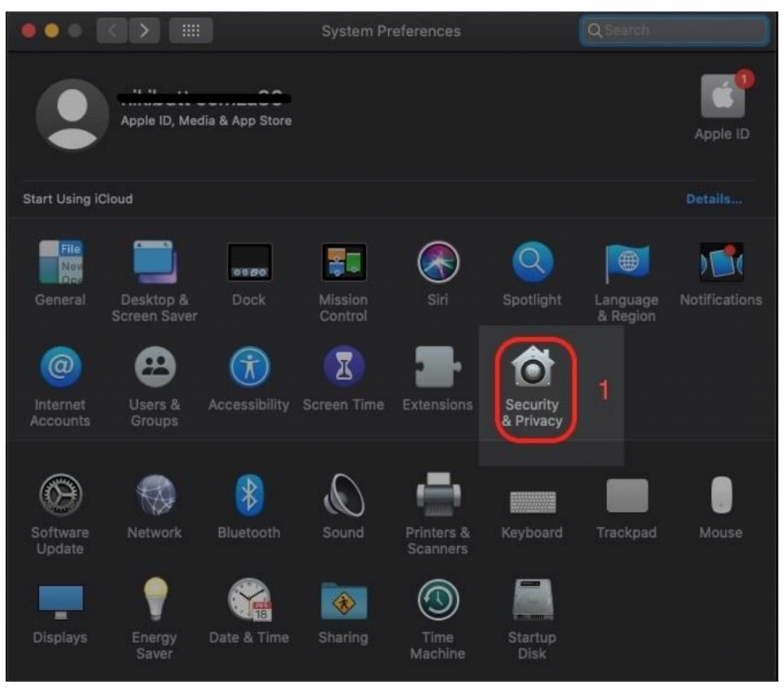Screen dimensions: 784x688
Task: Open Mission Control settings
Action: 343,263
